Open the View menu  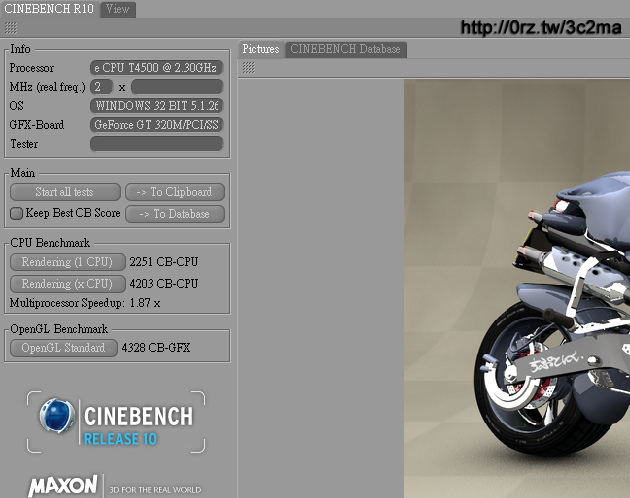point(118,9)
